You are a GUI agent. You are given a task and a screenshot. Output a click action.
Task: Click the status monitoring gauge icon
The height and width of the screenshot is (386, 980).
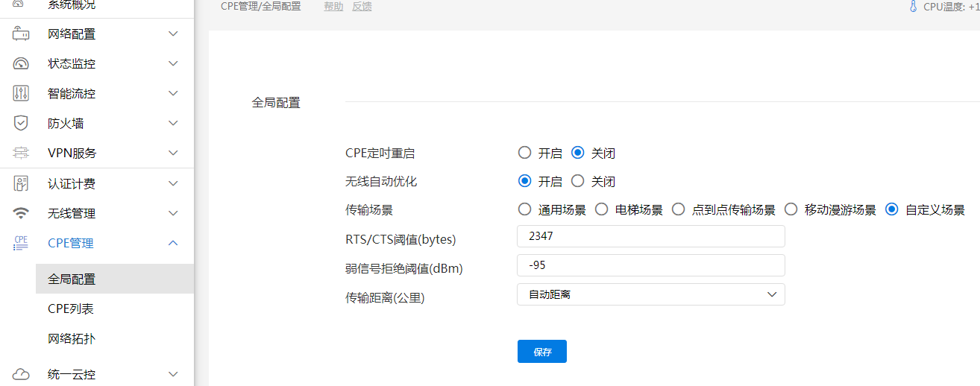[21, 63]
